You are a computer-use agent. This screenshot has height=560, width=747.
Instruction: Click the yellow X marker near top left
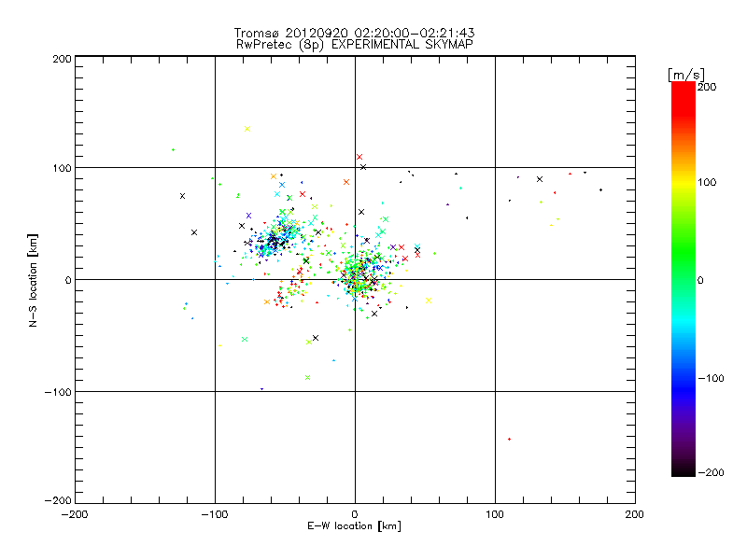[247, 129]
